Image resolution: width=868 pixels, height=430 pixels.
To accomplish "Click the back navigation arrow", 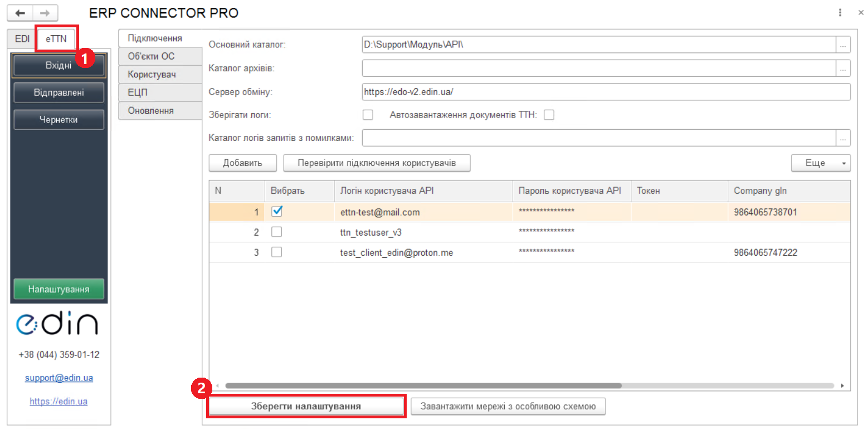I will (x=19, y=13).
